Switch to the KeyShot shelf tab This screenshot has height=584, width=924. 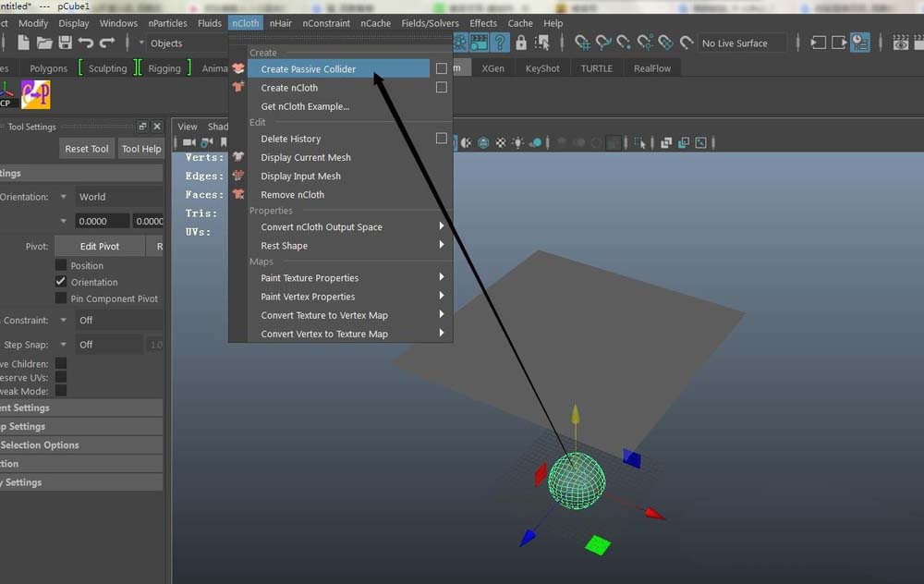point(543,68)
